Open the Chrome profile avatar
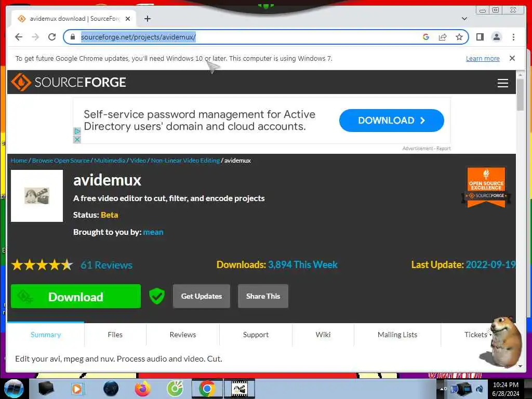The width and height of the screenshot is (532, 399). coord(497,37)
